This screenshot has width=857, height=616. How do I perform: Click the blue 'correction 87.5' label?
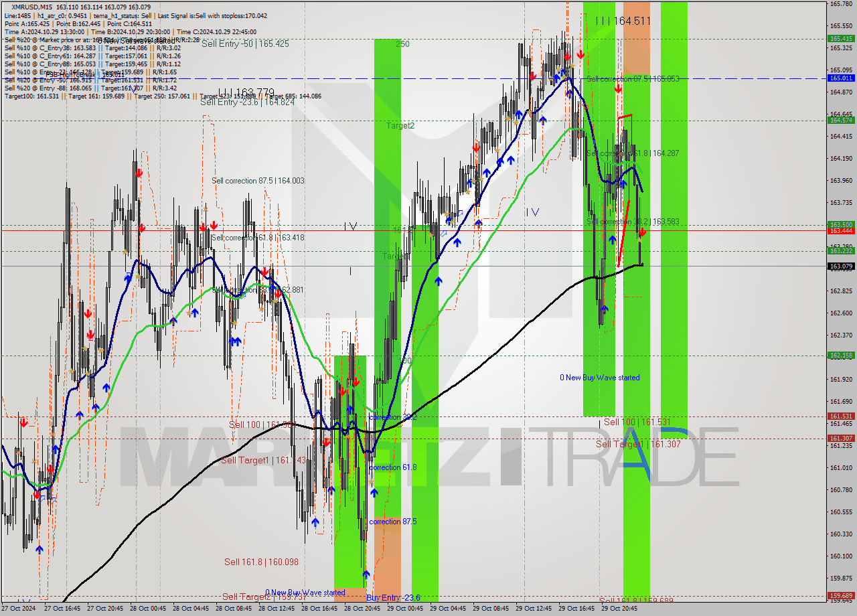pos(393,522)
